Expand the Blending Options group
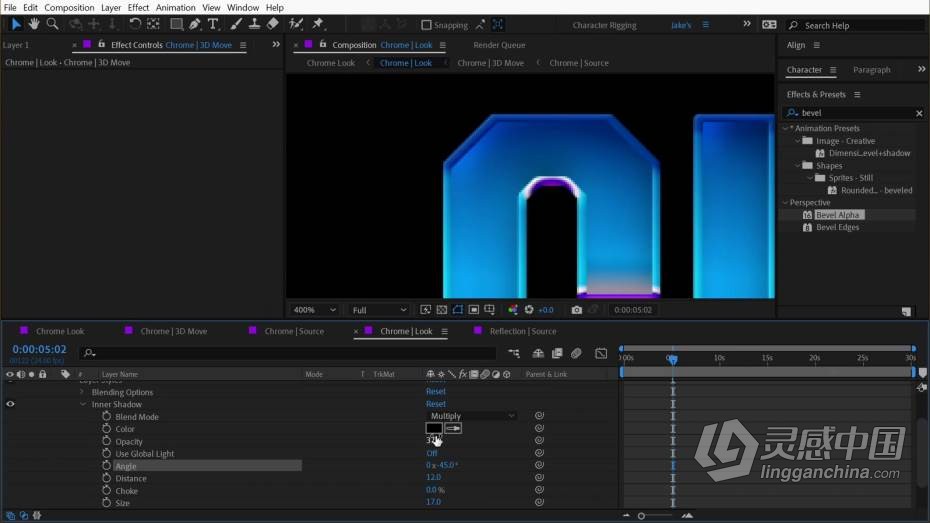The width and height of the screenshot is (930, 523). pos(82,392)
